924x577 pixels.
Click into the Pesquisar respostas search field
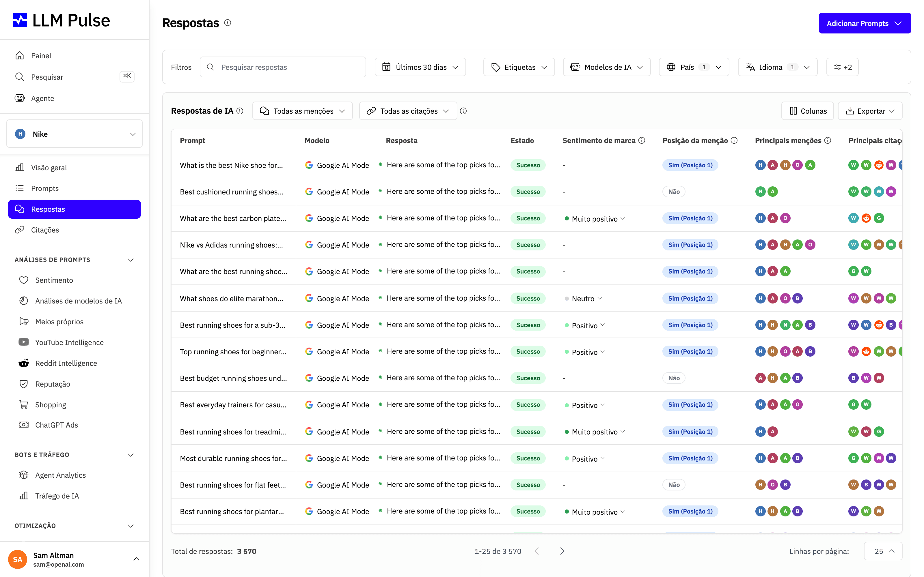pos(283,67)
